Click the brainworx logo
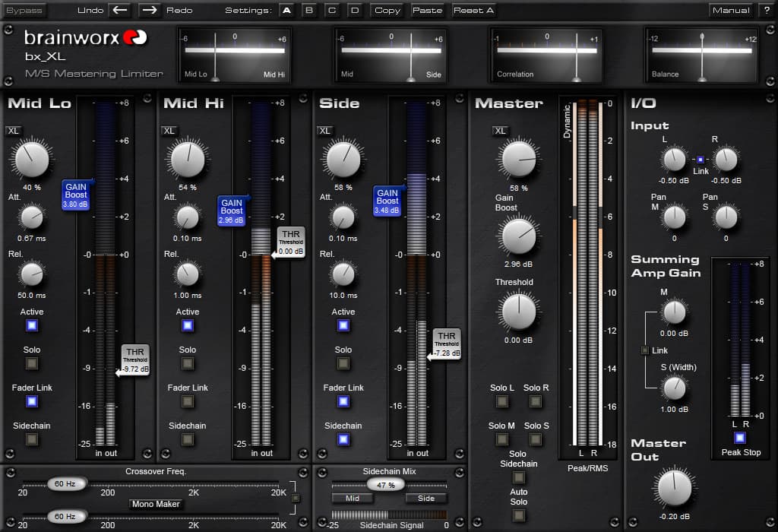 click(x=85, y=38)
